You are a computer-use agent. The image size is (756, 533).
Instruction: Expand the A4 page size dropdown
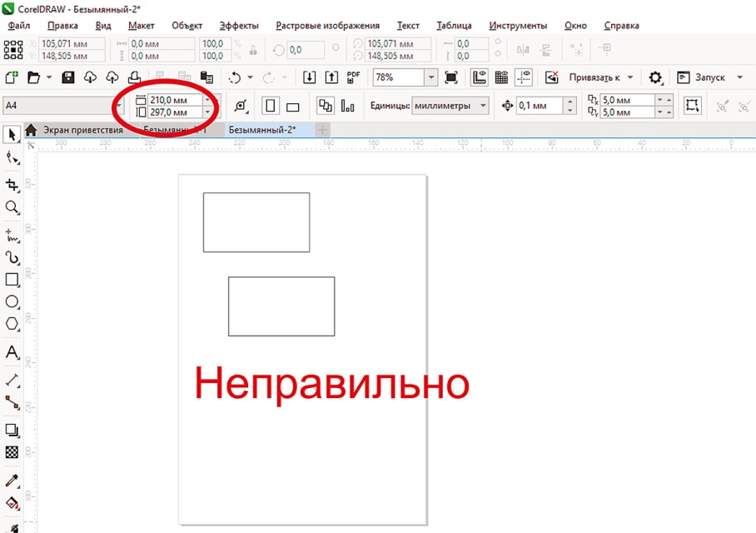[119, 106]
